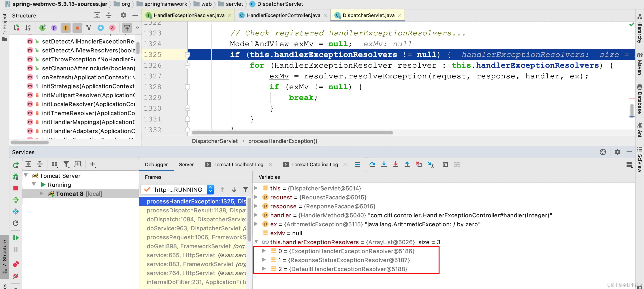644x289 pixels.
Task: Click processHandlerException() in editor breadcrumb
Action: [x=282, y=141]
